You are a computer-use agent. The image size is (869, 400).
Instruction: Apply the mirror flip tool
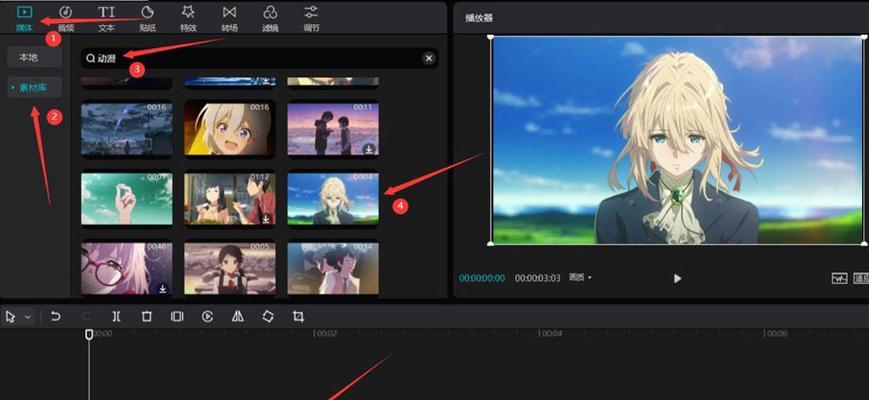(238, 316)
